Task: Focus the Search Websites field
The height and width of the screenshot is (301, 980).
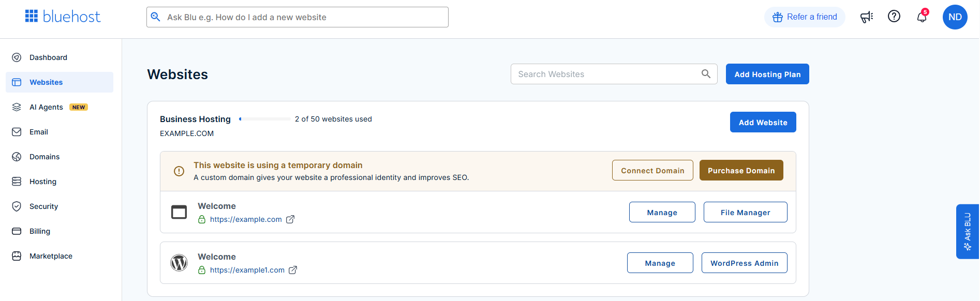Action: pyautogui.click(x=614, y=74)
